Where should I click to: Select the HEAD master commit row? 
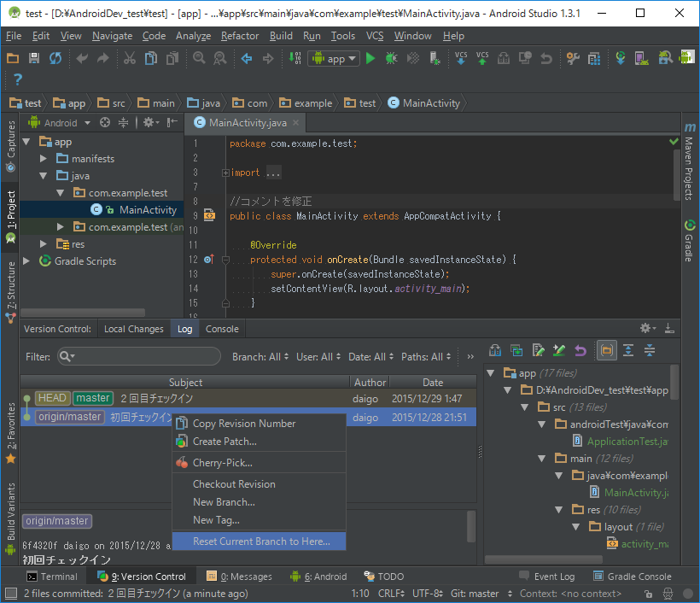(248, 398)
